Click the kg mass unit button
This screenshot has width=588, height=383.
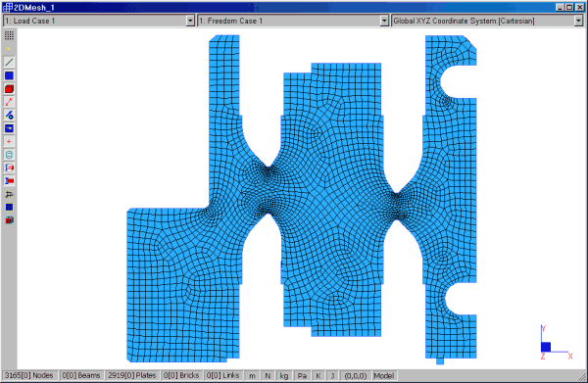coord(284,375)
